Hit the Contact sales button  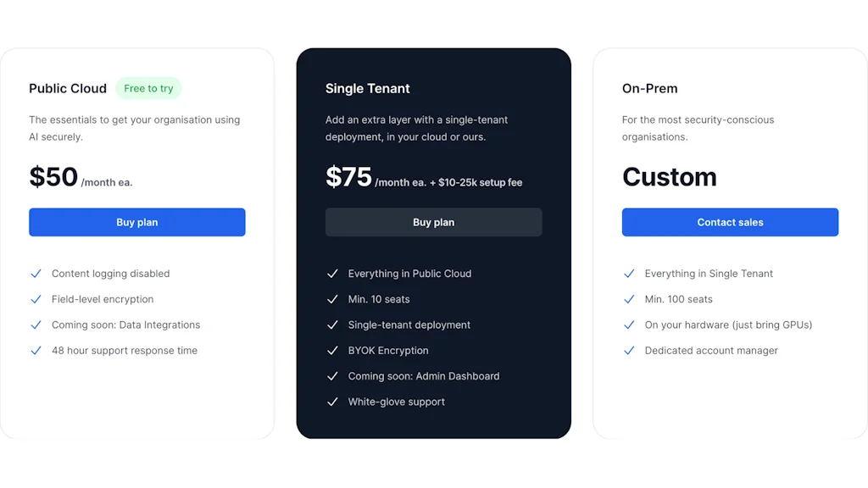730,222
